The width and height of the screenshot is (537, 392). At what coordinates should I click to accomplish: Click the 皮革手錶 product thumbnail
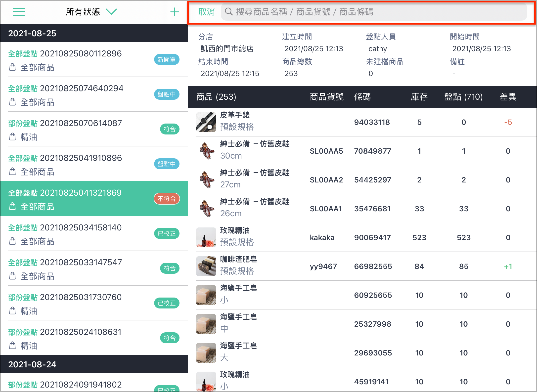(206, 122)
